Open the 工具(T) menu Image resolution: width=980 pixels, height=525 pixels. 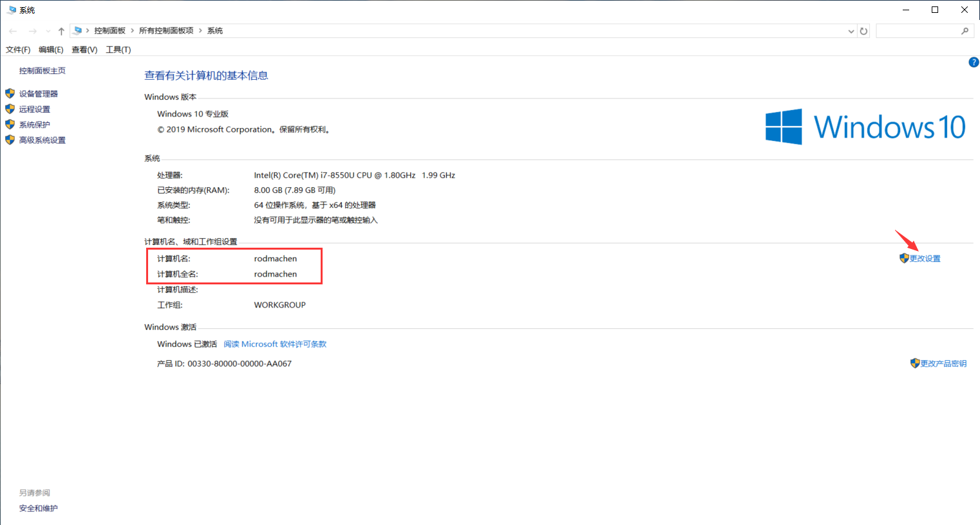click(x=118, y=50)
